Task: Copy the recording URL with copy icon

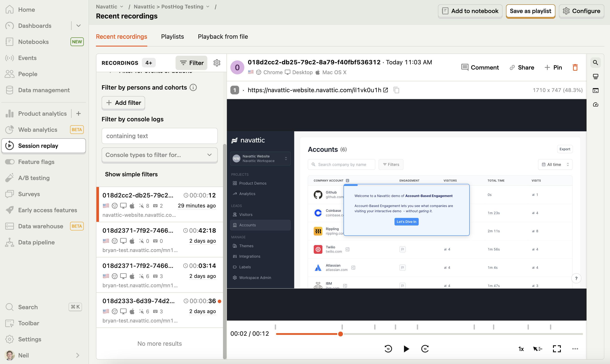Action: [396, 90]
